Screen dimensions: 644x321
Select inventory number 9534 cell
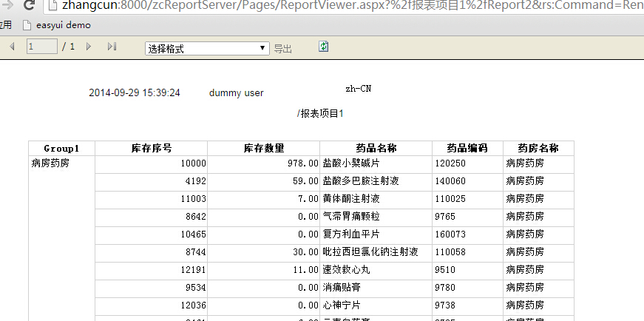(151, 288)
